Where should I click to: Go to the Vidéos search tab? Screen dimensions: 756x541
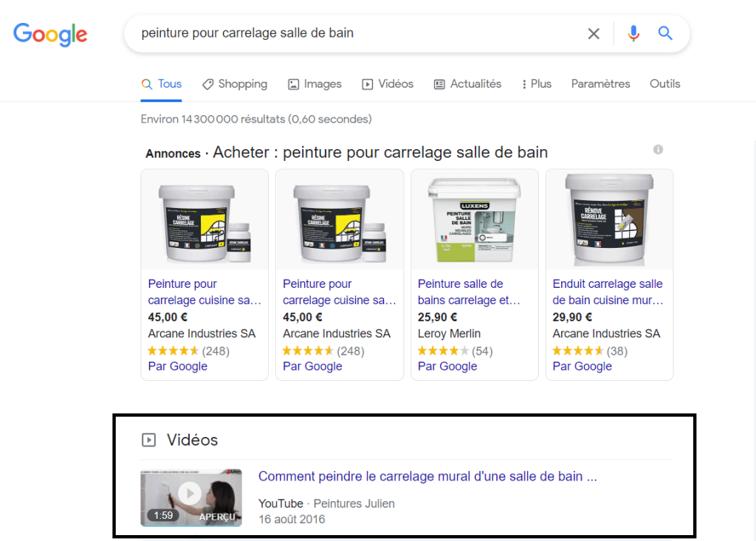[388, 84]
